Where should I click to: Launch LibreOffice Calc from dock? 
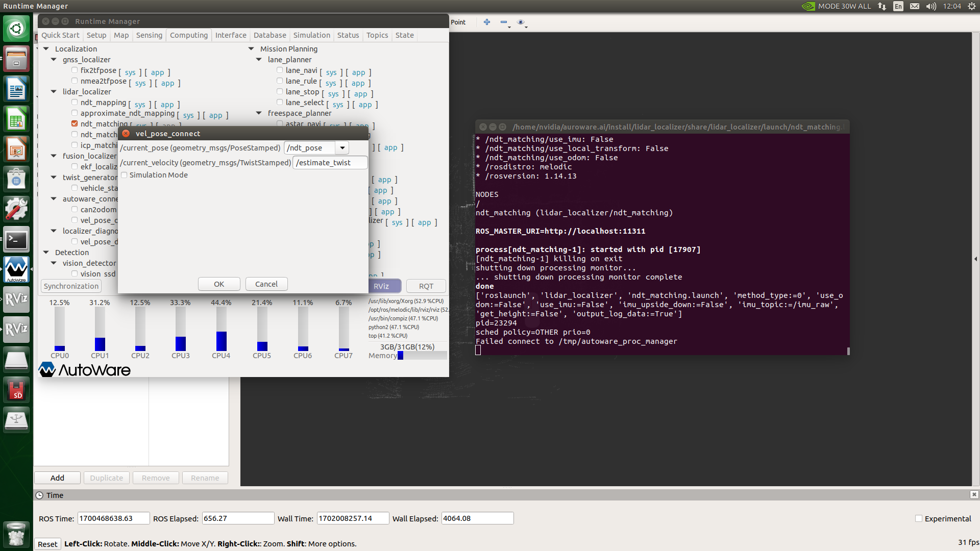(16, 119)
